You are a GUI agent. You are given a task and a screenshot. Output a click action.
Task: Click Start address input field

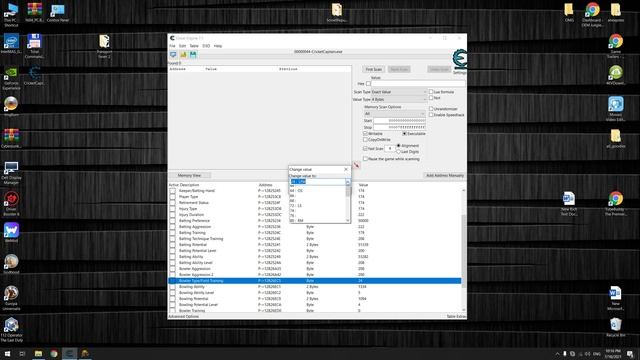click(400, 121)
